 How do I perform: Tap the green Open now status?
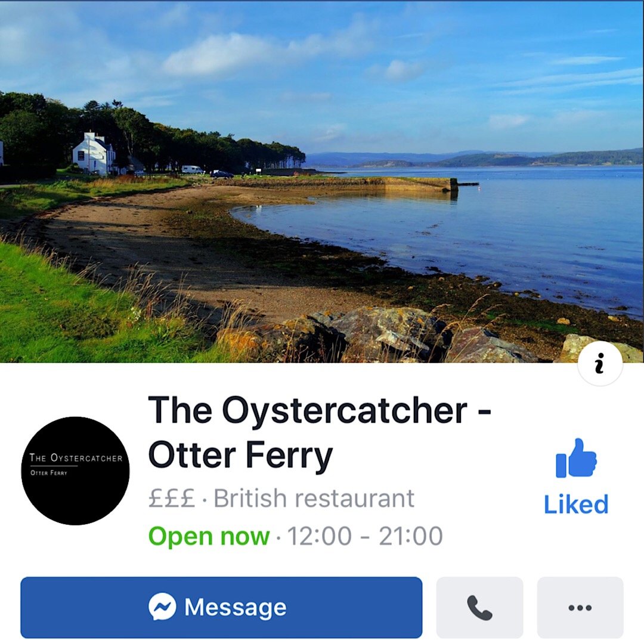(209, 536)
